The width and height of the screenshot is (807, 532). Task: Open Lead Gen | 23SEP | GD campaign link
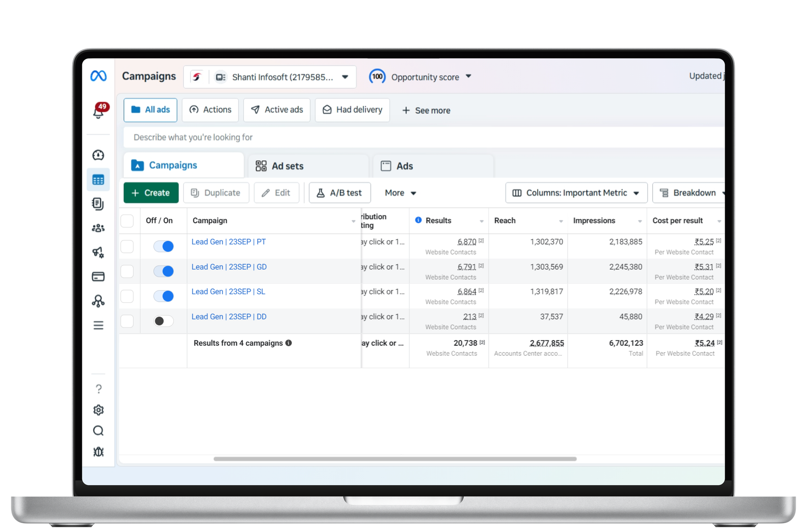[229, 267]
